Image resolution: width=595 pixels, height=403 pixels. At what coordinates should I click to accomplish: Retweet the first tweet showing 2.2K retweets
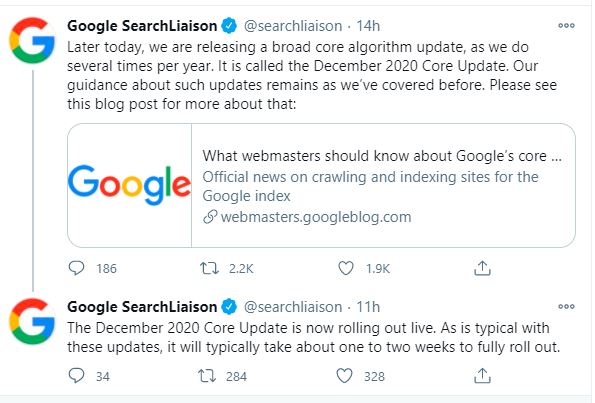click(x=209, y=269)
